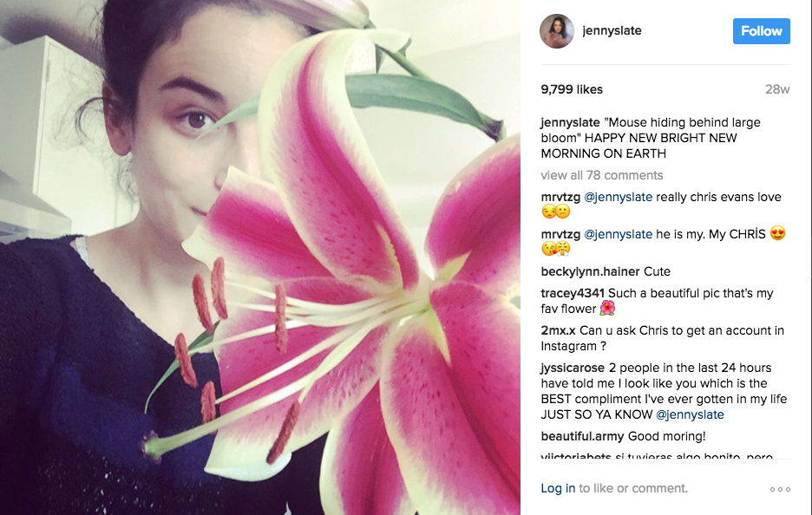Open jyssicarose's profile
This screenshot has height=515, width=812.
click(x=573, y=368)
